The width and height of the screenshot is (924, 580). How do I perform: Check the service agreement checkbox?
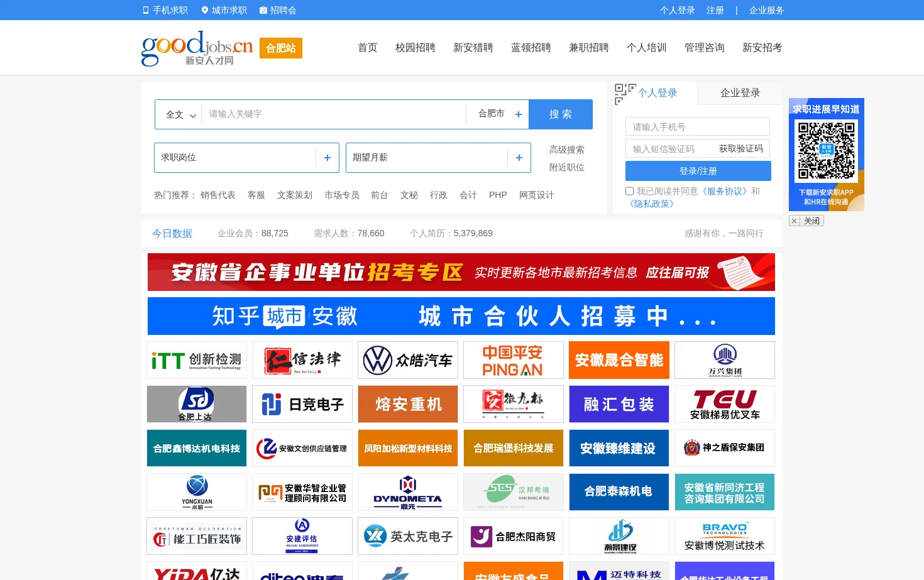click(x=629, y=191)
